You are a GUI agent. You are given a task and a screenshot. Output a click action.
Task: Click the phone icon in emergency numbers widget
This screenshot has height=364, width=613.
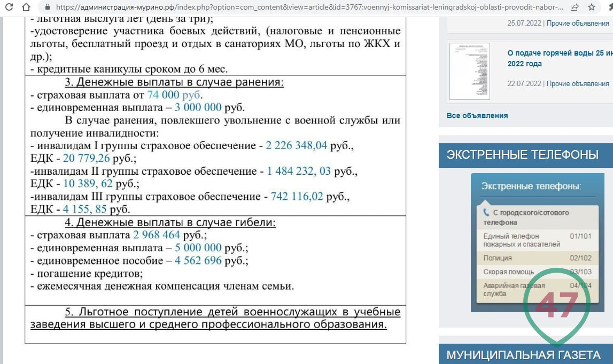coord(486,212)
